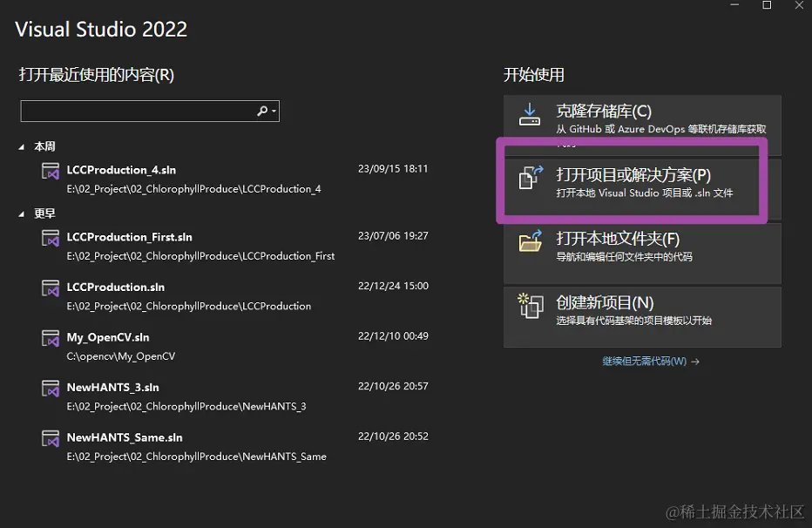812x528 pixels.
Task: Collapse the 更早 group
Action: 21,213
